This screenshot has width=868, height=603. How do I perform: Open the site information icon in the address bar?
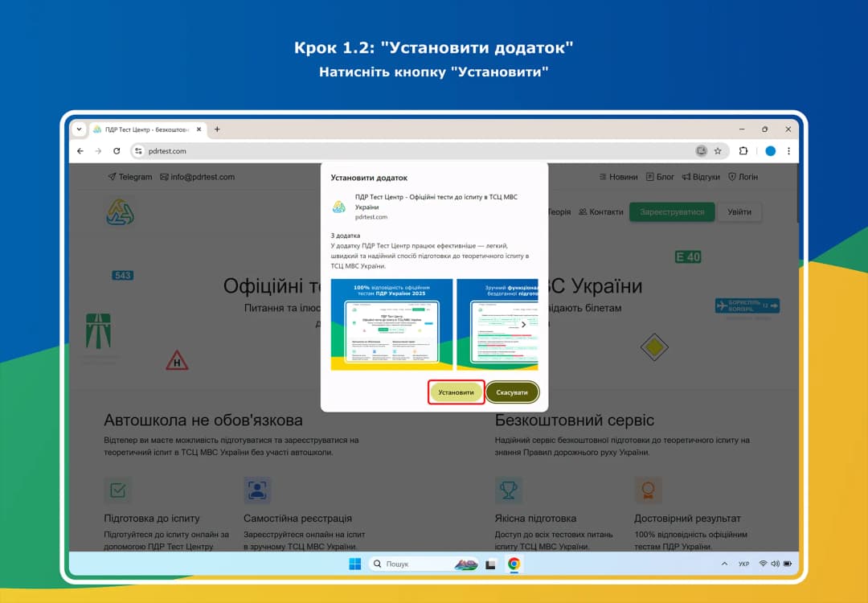pos(138,150)
